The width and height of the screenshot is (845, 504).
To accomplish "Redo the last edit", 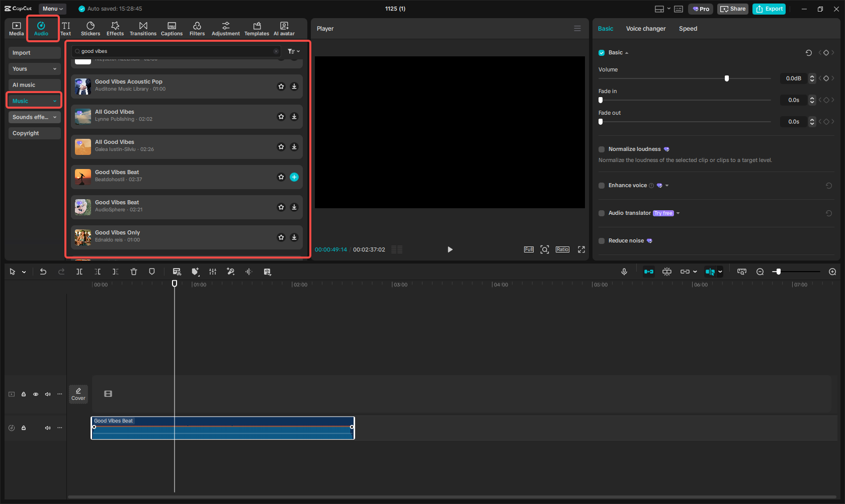I will point(61,272).
